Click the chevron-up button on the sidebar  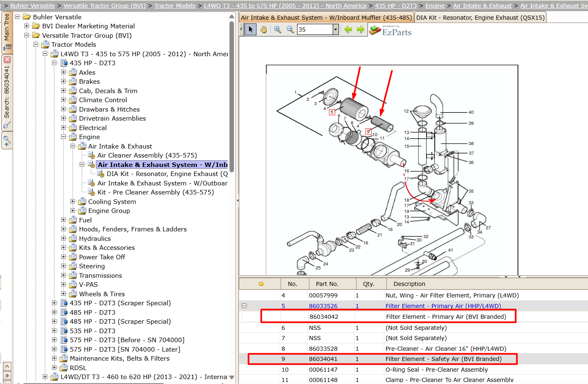7,366
